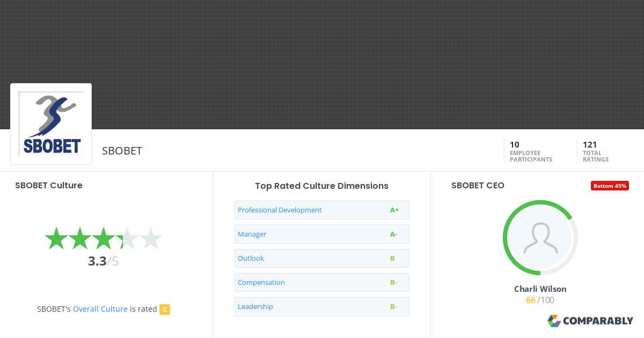Screen dimensions: 644x338
Task: Click the A- grade next to Manager
Action: click(x=394, y=234)
